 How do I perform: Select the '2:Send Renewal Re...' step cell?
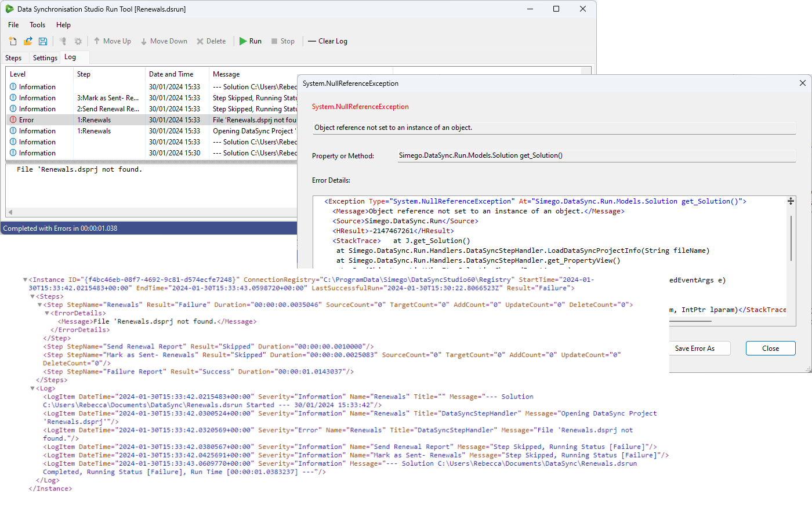(x=108, y=108)
